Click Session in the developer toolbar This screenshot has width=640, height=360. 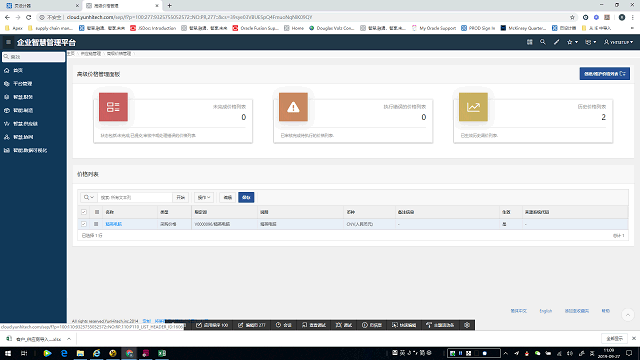pos(284,325)
